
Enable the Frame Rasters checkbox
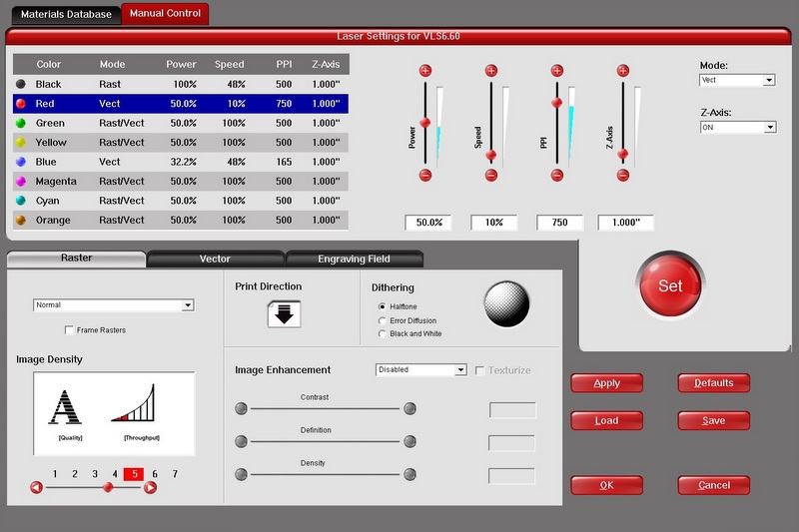[x=69, y=330]
